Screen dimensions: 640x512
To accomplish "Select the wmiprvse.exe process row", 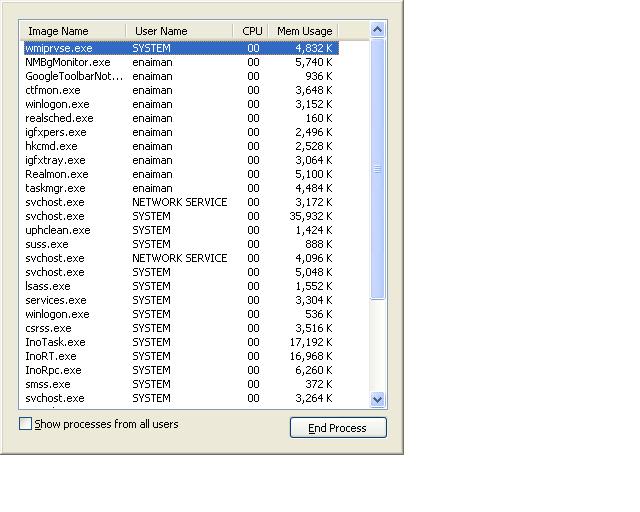I will coord(58,48).
